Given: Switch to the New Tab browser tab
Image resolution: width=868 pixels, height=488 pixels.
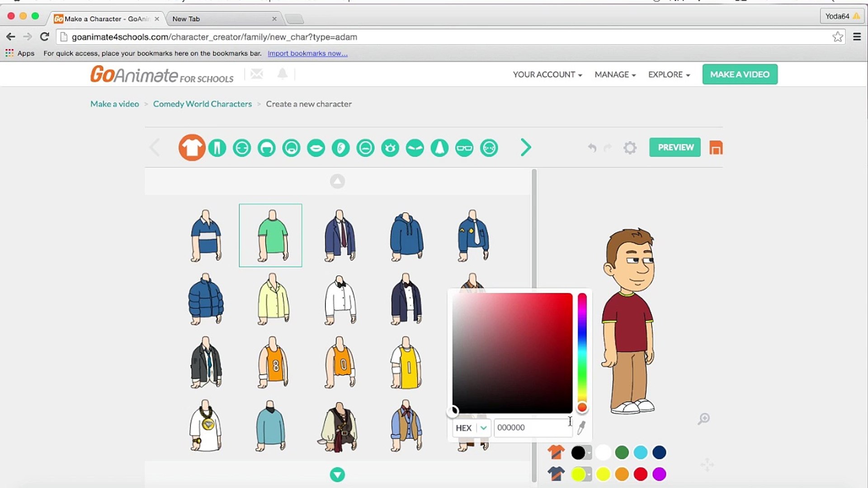Looking at the screenshot, I should click(x=186, y=19).
